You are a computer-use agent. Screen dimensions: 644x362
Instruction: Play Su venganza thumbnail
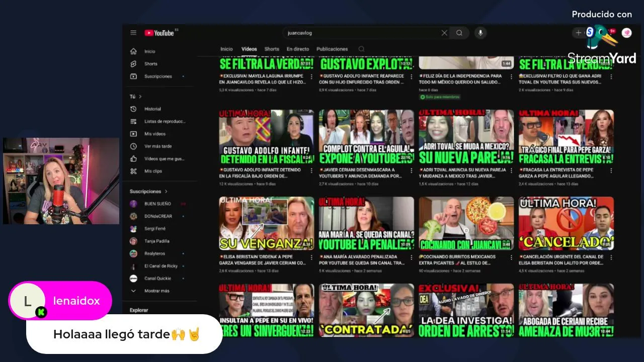(266, 223)
